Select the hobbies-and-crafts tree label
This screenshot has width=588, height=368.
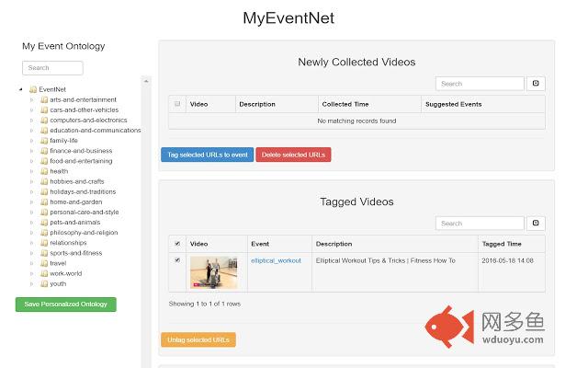point(77,181)
